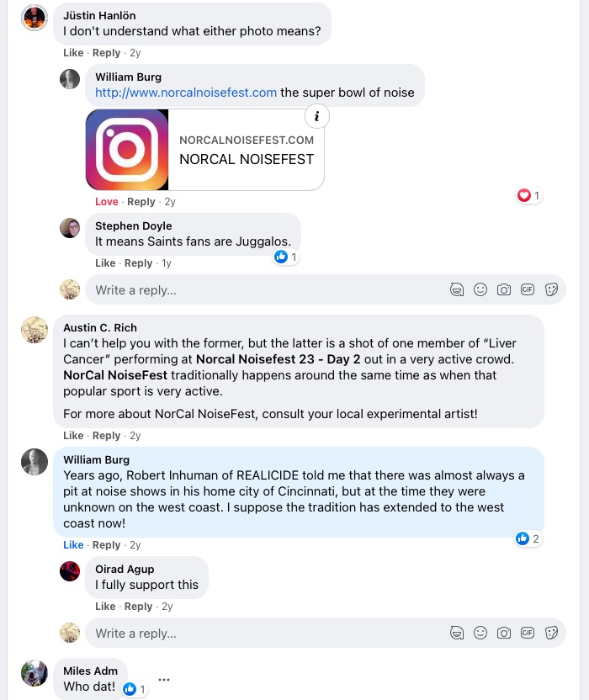Open the GIF picker in the first reply box
Image resolution: width=589 pixels, height=700 pixels.
click(528, 289)
